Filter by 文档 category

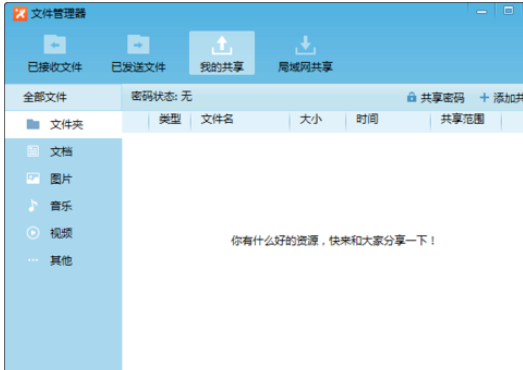(x=61, y=152)
